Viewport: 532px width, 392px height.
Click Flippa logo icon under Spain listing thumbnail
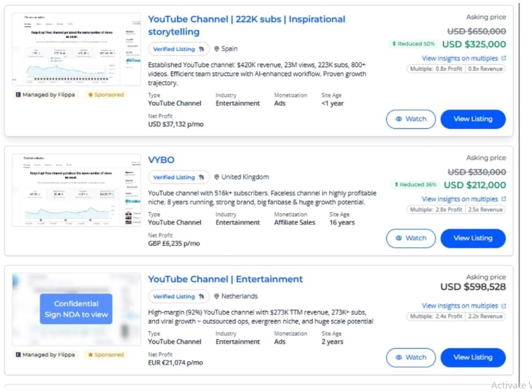tap(18, 95)
